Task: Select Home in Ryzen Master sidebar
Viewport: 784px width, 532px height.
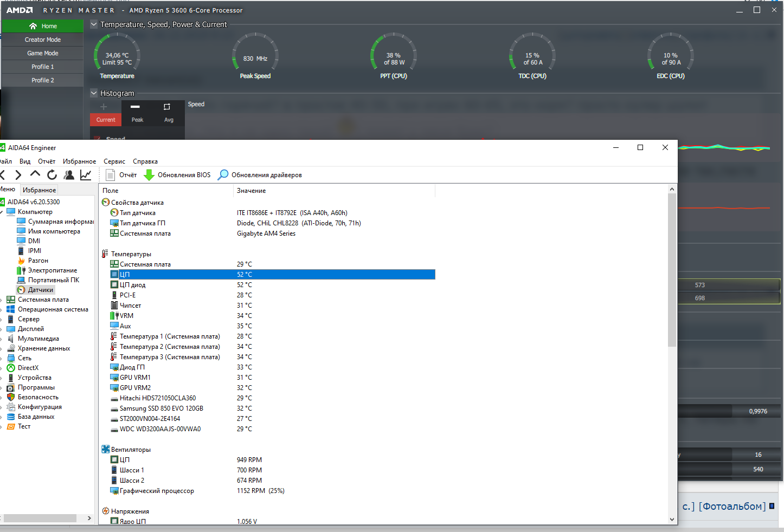Action: 42,26
